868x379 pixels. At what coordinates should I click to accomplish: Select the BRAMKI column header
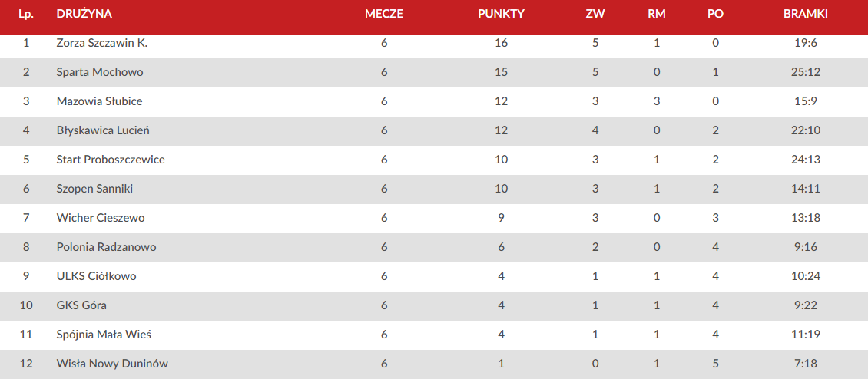[806, 15]
